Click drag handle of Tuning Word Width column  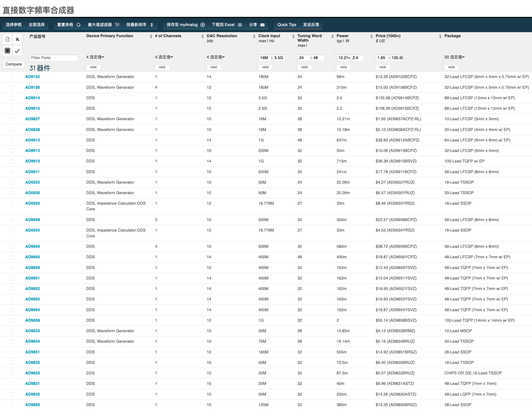332,36
